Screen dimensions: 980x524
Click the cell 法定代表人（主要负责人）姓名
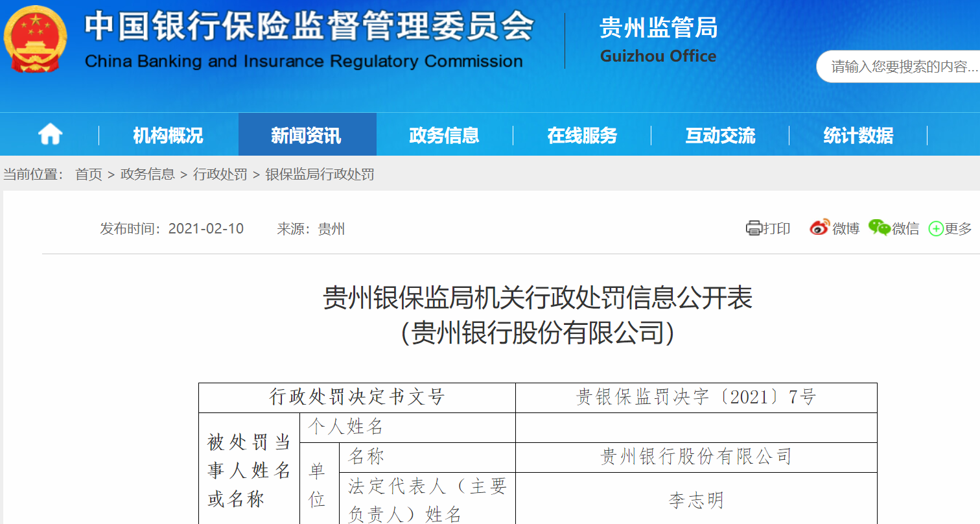[427, 499]
